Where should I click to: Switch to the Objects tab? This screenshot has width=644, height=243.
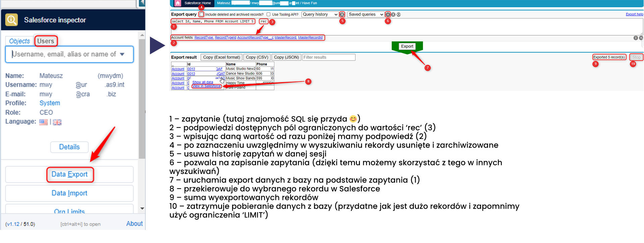(19, 41)
